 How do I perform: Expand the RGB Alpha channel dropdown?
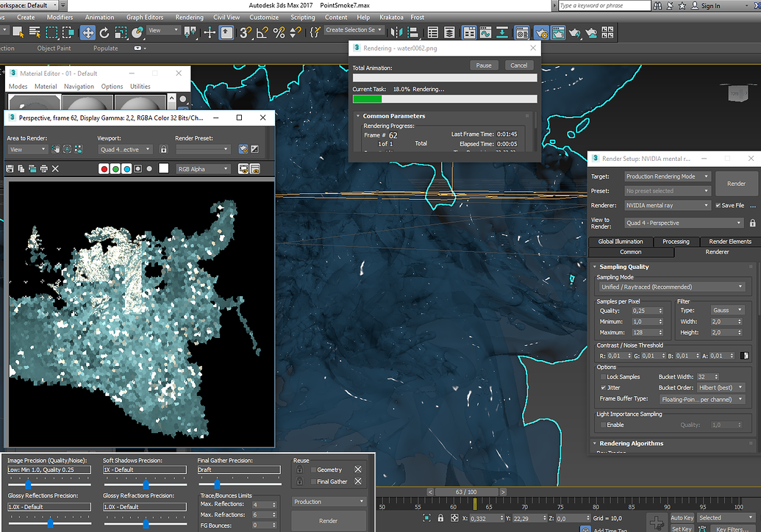point(203,169)
